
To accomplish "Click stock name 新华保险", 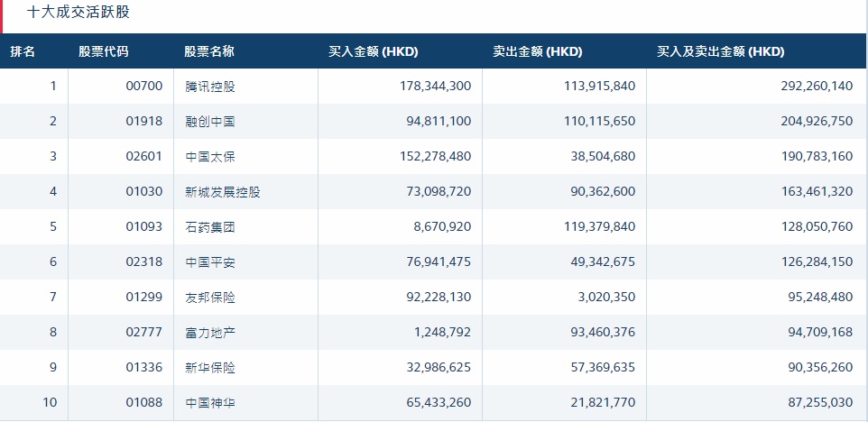I will tap(210, 368).
